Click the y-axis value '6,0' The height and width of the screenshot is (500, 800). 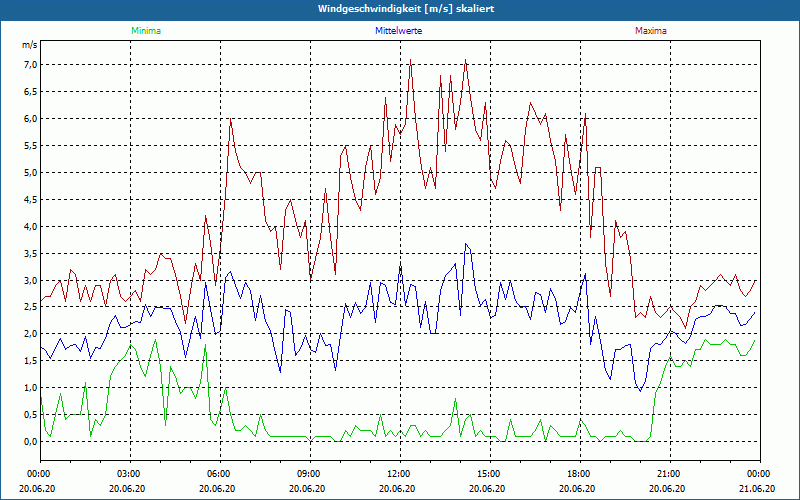30,118
